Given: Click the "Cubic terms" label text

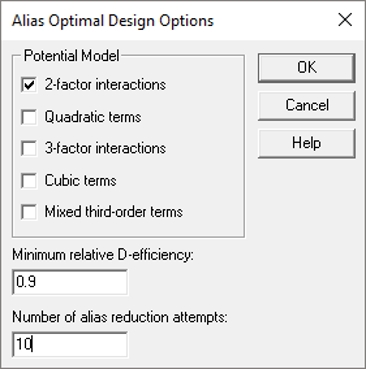Looking at the screenshot, I should [x=81, y=180].
